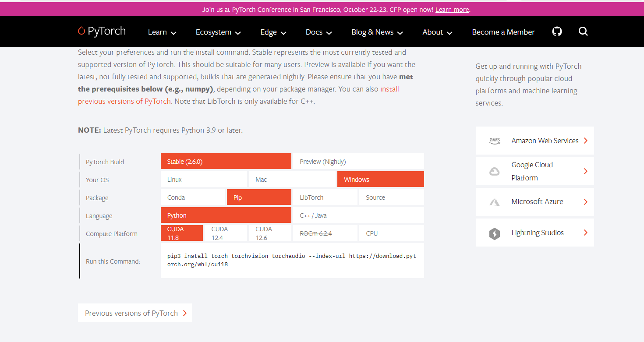The height and width of the screenshot is (342, 644).
Task: Open the Google Cloud Platform card
Action: click(535, 171)
